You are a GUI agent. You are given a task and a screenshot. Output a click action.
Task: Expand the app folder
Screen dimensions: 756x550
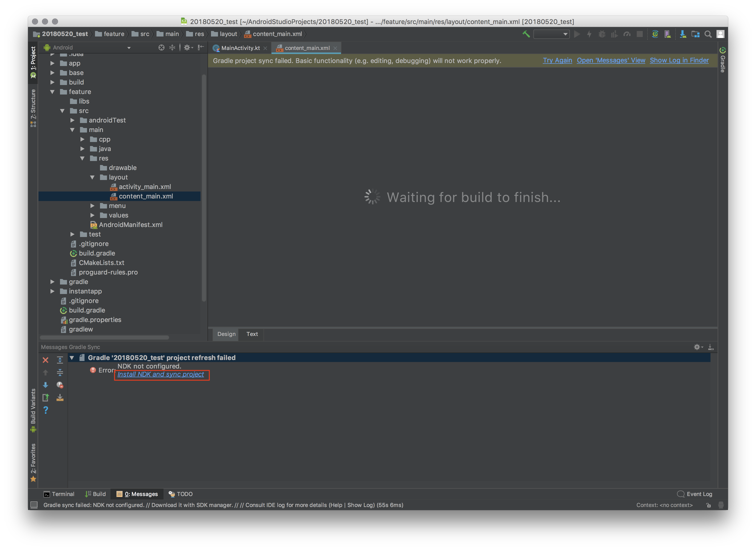(52, 63)
